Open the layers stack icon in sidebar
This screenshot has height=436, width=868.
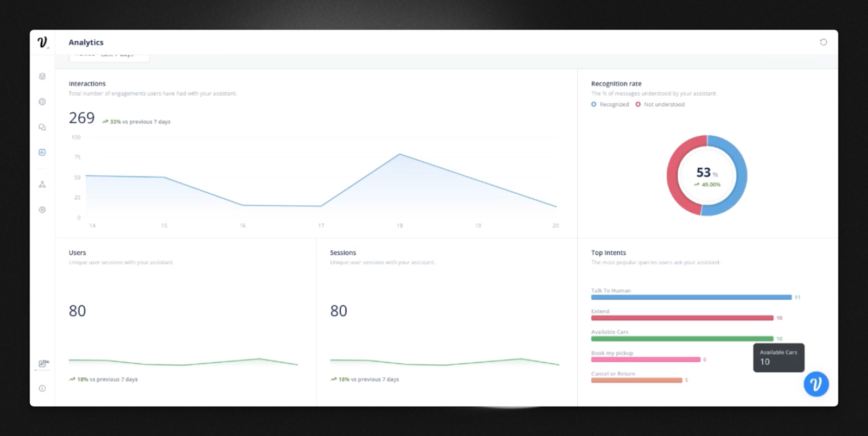[42, 77]
